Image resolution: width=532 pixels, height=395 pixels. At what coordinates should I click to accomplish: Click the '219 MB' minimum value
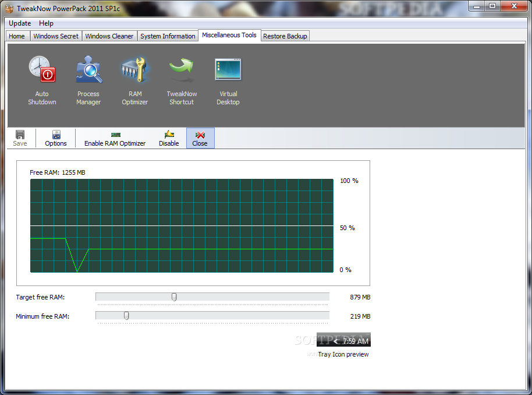[360, 316]
